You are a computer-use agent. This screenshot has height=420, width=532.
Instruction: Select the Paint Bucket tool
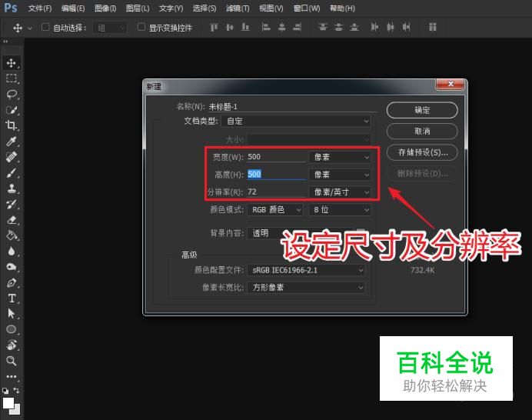12,235
